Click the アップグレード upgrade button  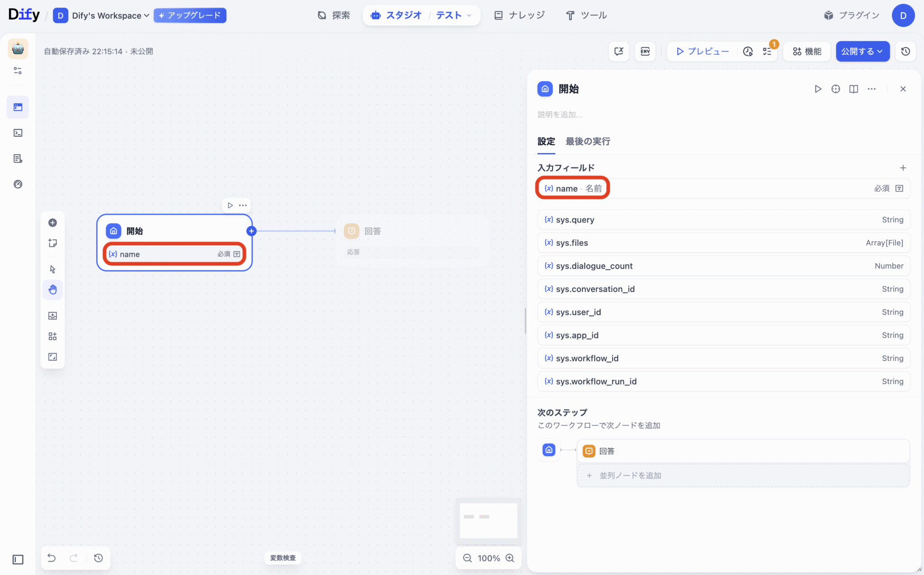point(189,15)
